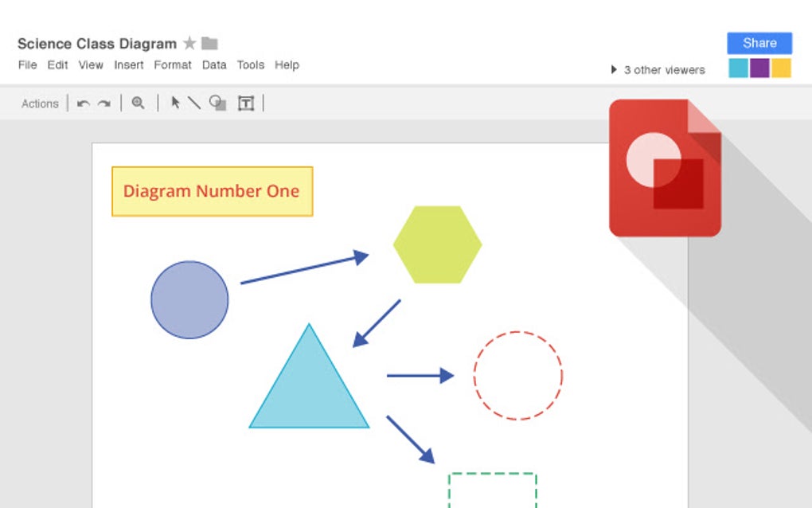The width and height of the screenshot is (812, 508).
Task: Open the Help menu
Action: click(x=287, y=64)
